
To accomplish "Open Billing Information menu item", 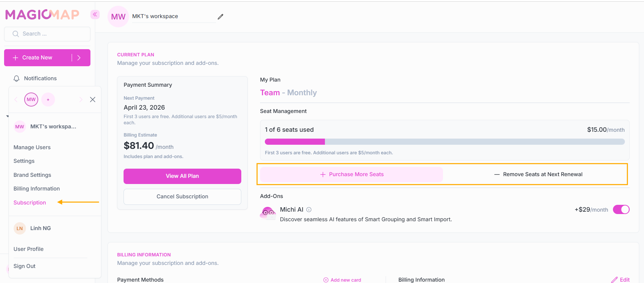I will tap(37, 189).
